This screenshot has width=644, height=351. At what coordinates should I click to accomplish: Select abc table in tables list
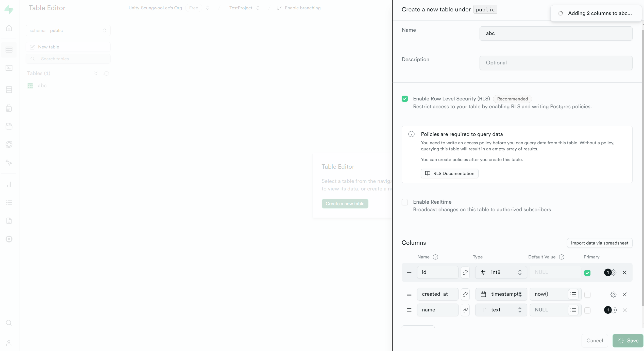pyautogui.click(x=42, y=86)
